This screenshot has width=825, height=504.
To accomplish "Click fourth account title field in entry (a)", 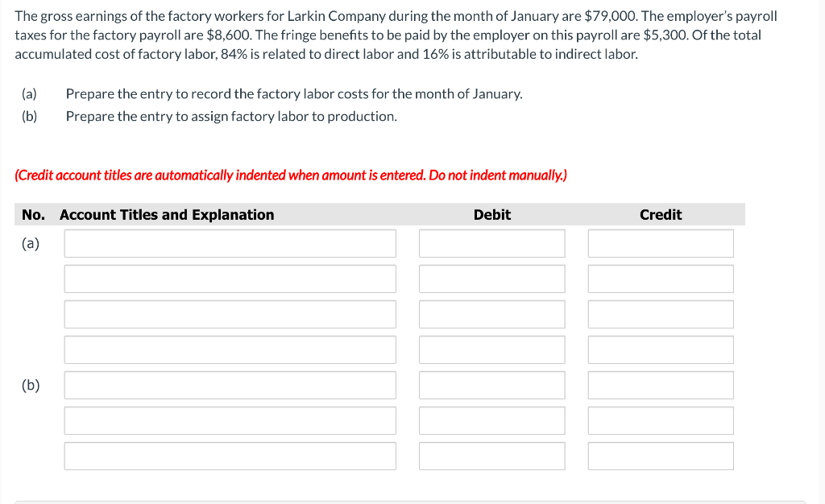I will (x=230, y=349).
